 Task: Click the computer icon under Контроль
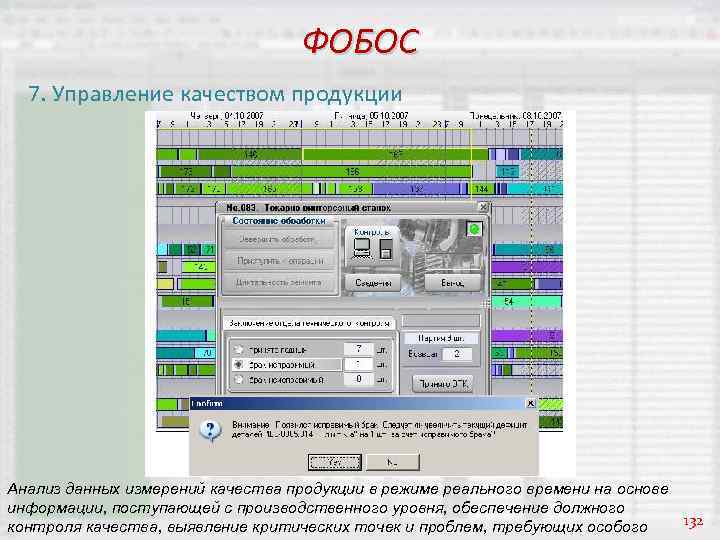click(362, 249)
